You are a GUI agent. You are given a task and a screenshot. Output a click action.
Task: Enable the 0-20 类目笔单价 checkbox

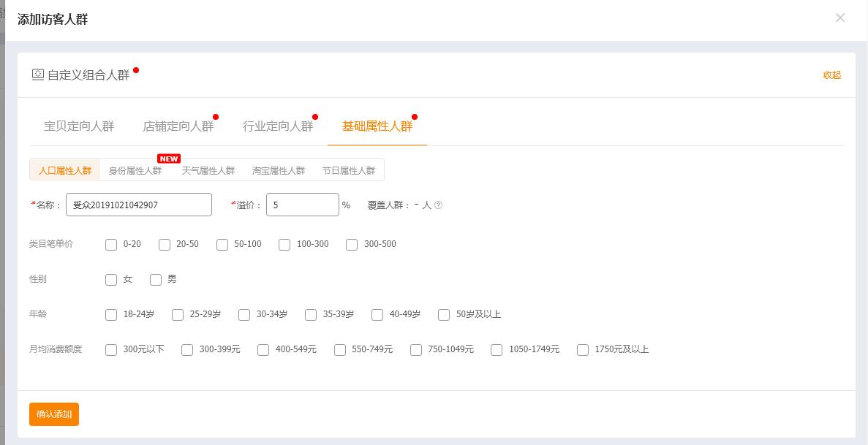click(x=111, y=245)
